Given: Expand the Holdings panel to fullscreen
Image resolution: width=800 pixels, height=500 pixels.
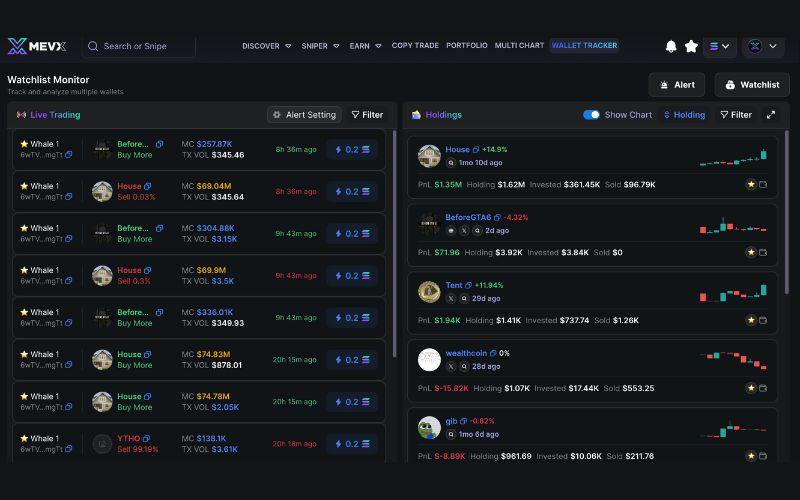Looking at the screenshot, I should (x=771, y=115).
